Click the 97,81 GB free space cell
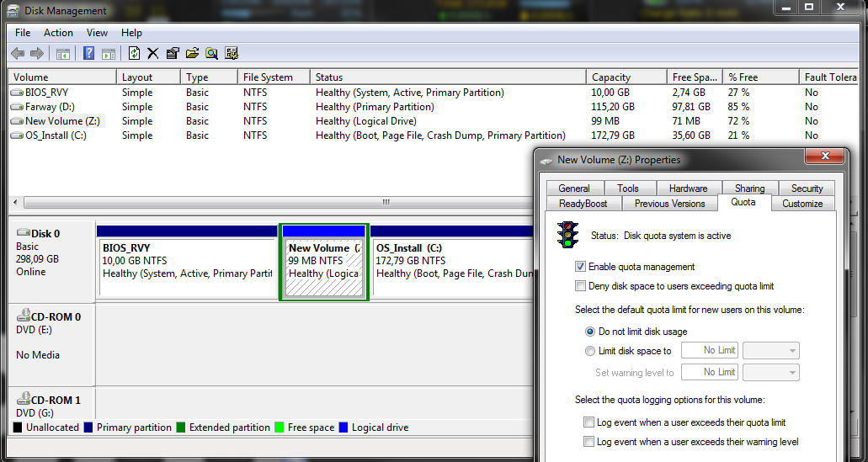This screenshot has height=462, width=868. pyautogui.click(x=691, y=107)
